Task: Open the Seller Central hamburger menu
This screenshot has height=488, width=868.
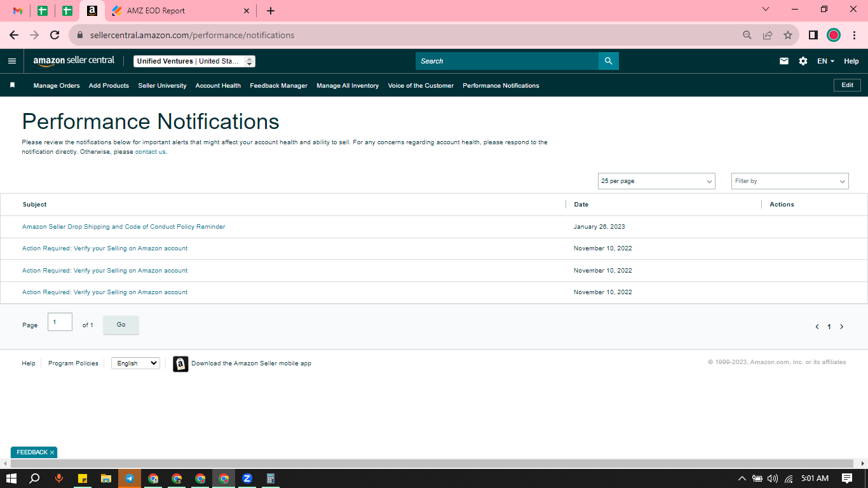Action: click(x=11, y=61)
